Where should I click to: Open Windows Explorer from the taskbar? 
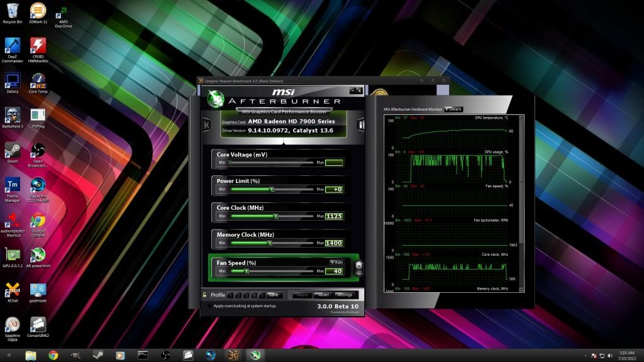pyautogui.click(x=31, y=355)
